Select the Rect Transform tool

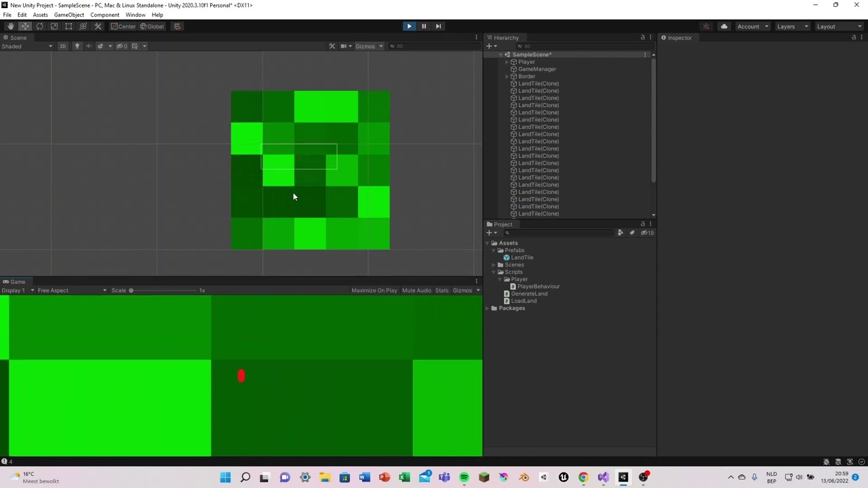[x=68, y=26]
